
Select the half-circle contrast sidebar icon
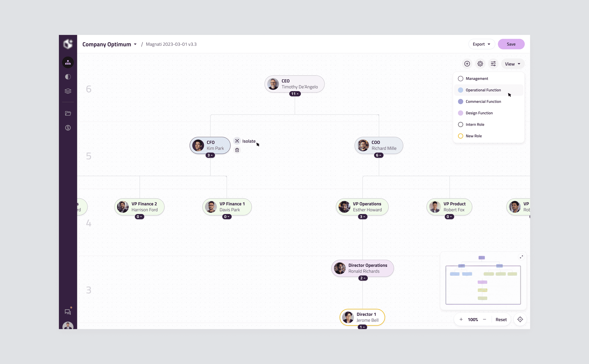point(68,77)
